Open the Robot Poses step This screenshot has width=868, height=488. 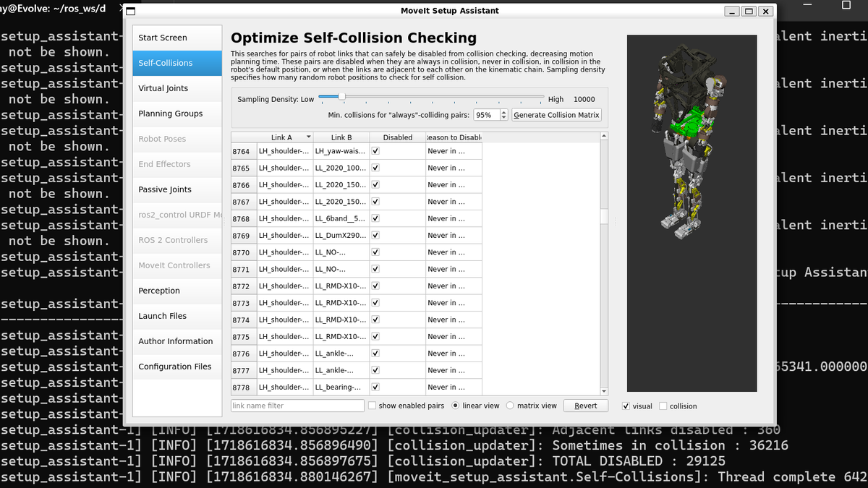(177, 139)
